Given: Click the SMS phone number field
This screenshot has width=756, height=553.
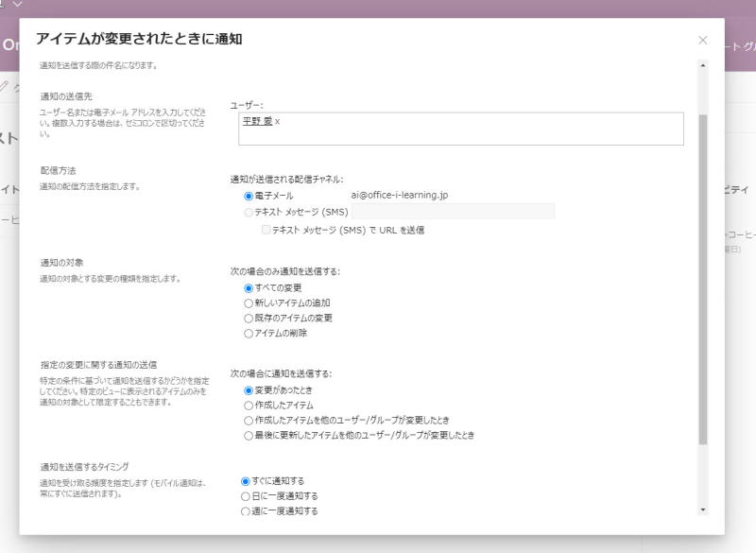Looking at the screenshot, I should coord(453,211).
